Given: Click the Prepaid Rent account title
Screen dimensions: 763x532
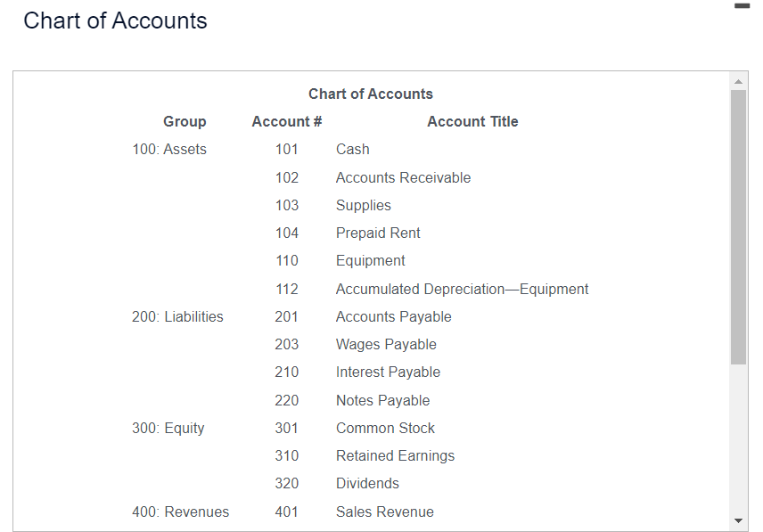Looking at the screenshot, I should [378, 233].
